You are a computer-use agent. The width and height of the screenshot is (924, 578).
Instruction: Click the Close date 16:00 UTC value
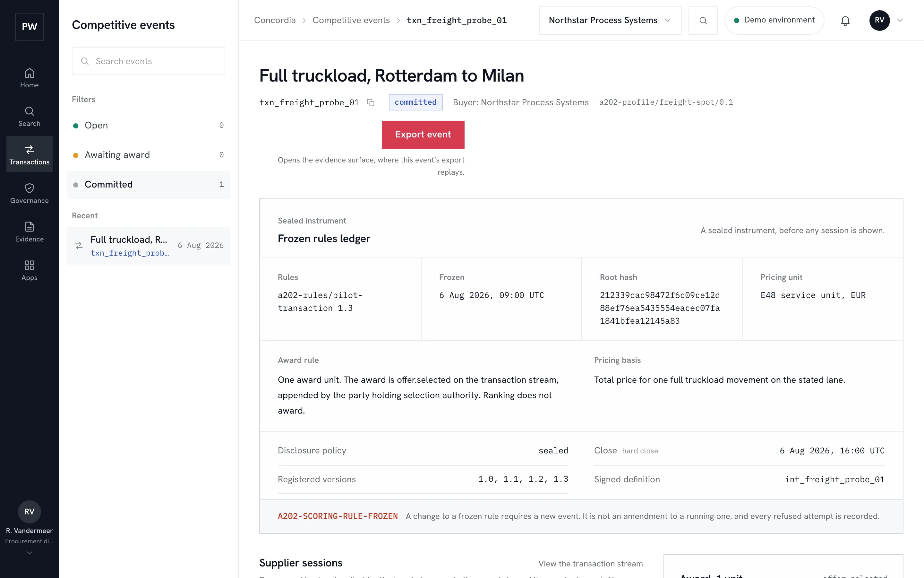click(832, 451)
